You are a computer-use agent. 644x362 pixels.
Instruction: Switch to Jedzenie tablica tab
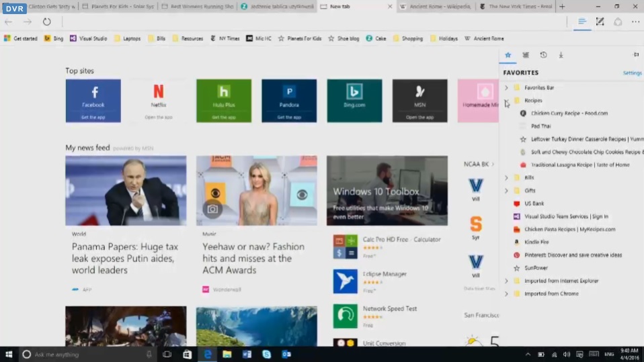tap(277, 7)
